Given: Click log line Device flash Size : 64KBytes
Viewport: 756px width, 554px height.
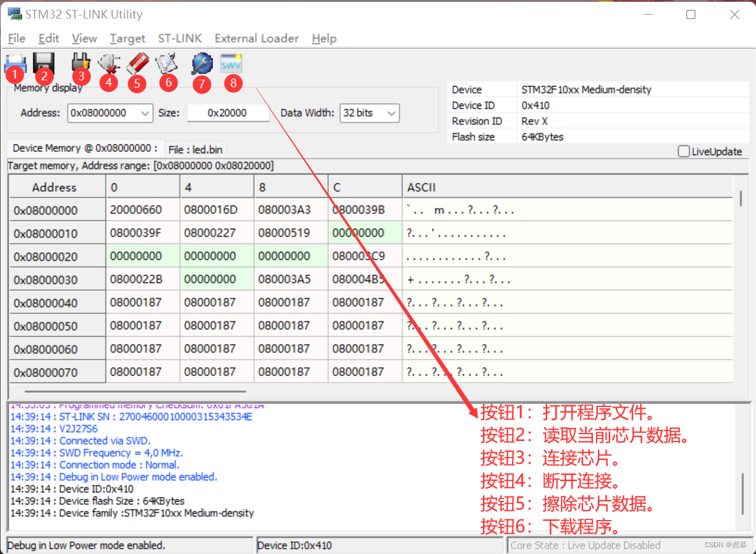Looking at the screenshot, I should (x=98, y=501).
